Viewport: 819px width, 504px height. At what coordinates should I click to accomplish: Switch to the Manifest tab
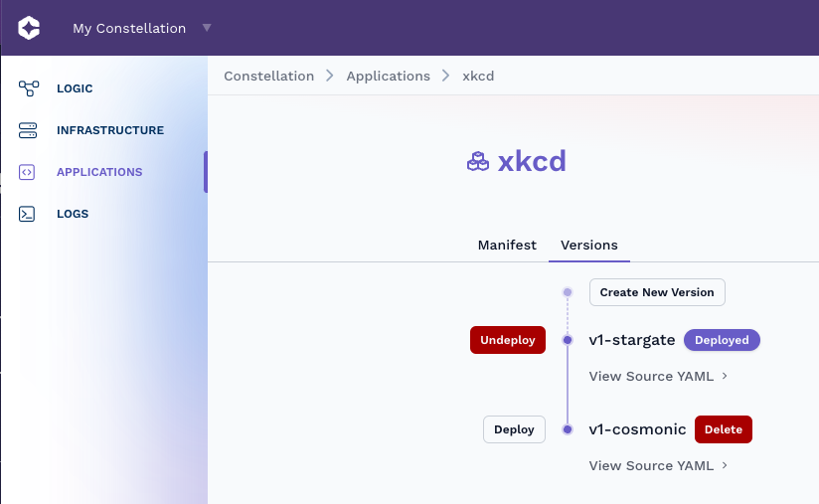pyautogui.click(x=507, y=245)
